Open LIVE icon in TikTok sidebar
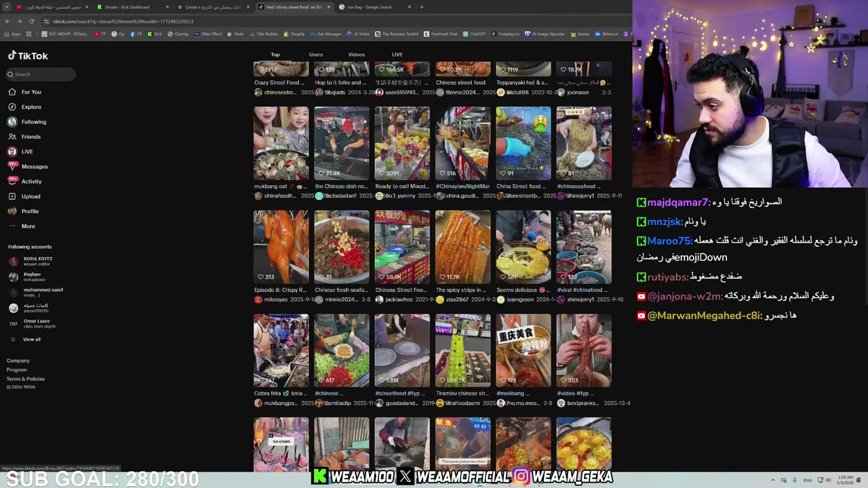The height and width of the screenshot is (488, 868). point(12,152)
